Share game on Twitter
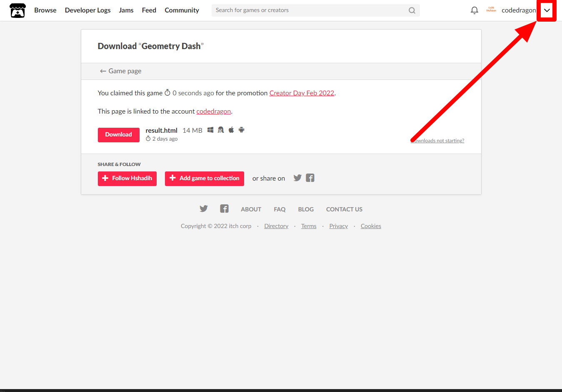The height and width of the screenshot is (392, 562). (297, 178)
